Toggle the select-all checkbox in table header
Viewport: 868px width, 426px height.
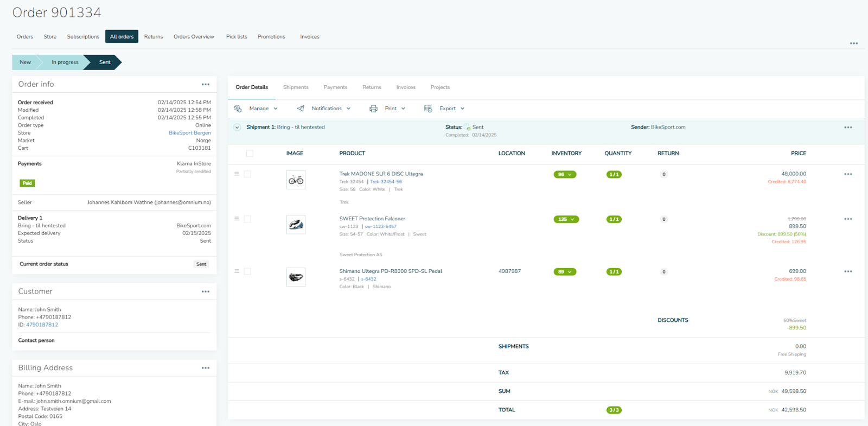(x=250, y=154)
